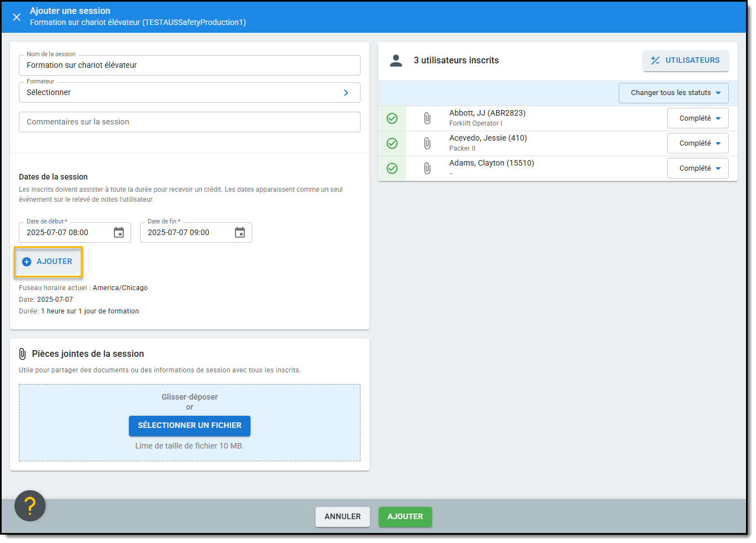Click the paperclip icon for Abbott, JJ

click(x=427, y=118)
